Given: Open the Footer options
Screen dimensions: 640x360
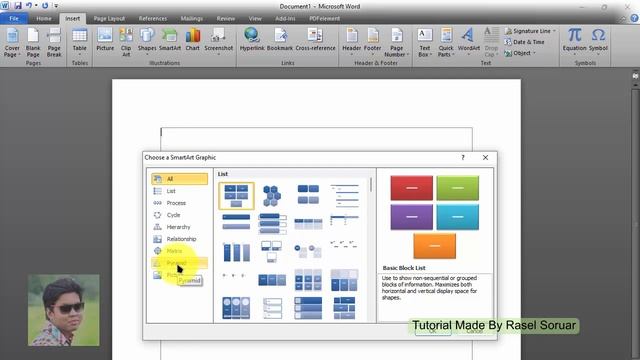Looking at the screenshot, I should coord(372,41).
